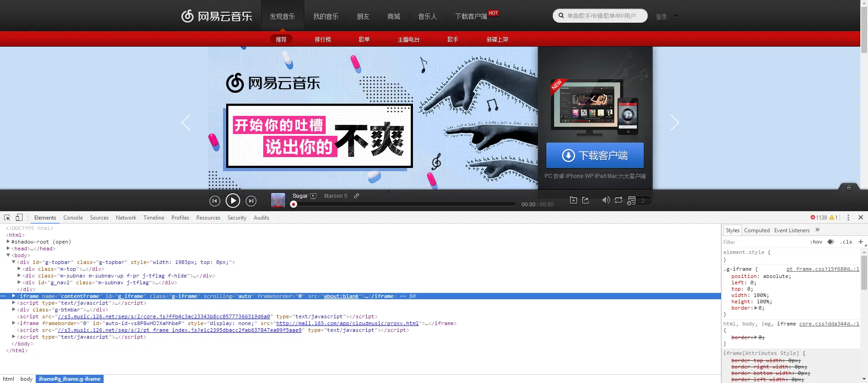
Task: Click the playback progress slider handle
Action: coord(294,204)
